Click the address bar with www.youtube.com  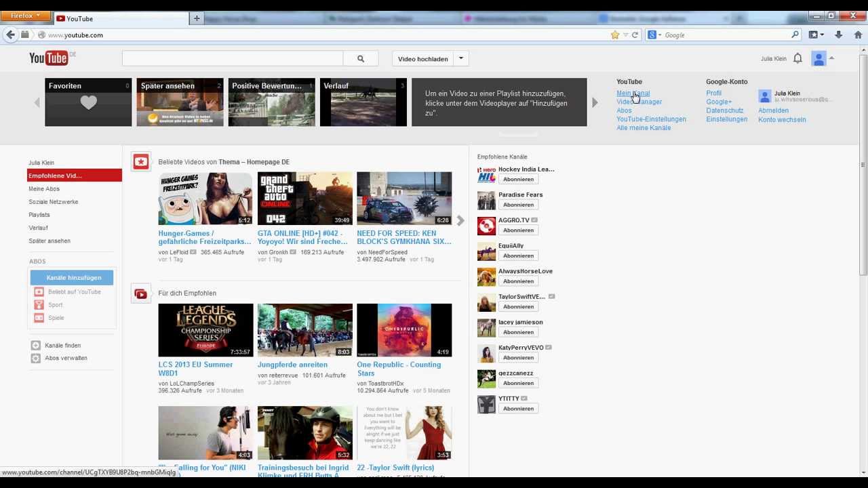[x=325, y=35]
